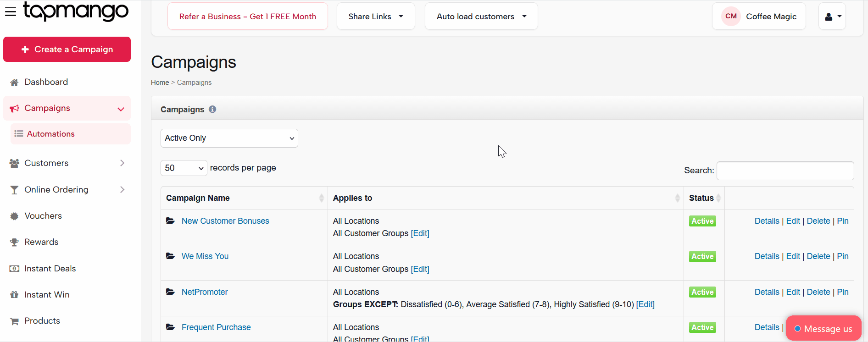Click Edit action for New Customer Bonuses
Image resolution: width=868 pixels, height=342 pixels.
(x=793, y=221)
